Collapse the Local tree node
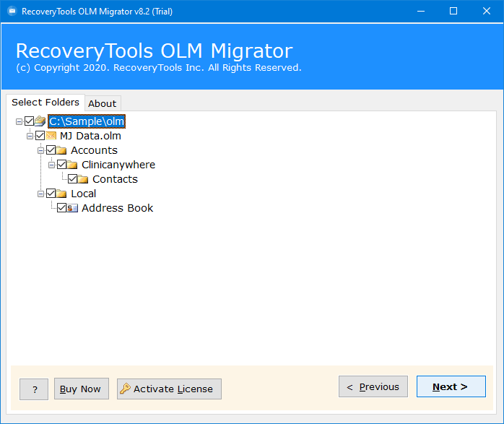 coord(40,194)
